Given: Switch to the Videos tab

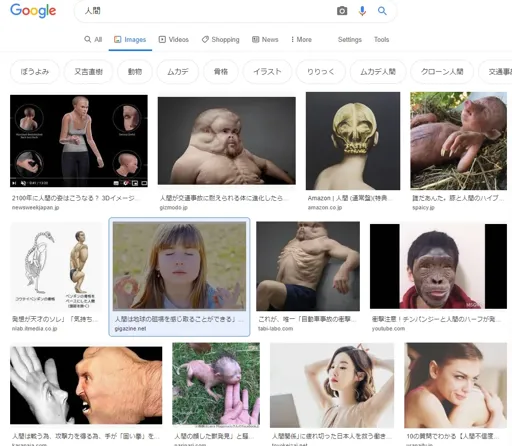Looking at the screenshot, I should point(173,39).
